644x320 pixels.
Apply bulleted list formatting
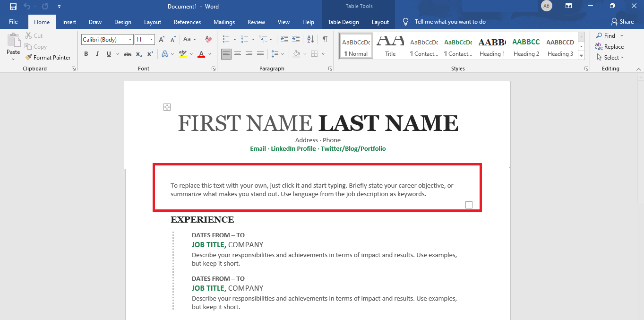[226, 39]
